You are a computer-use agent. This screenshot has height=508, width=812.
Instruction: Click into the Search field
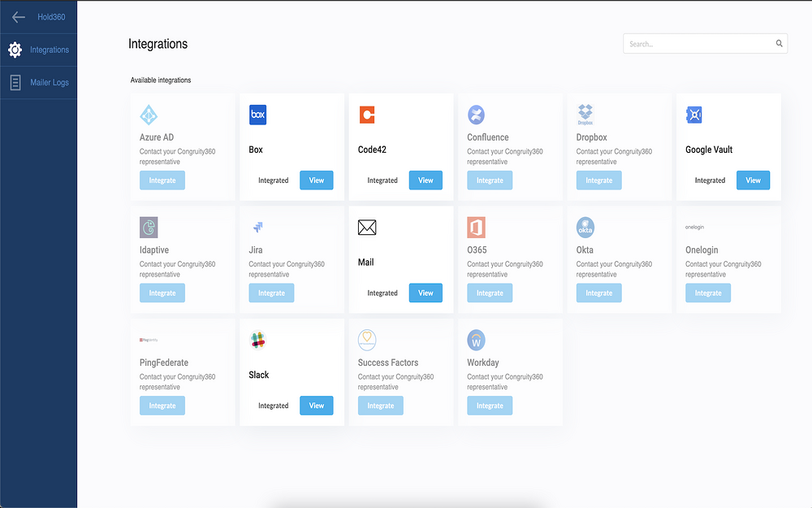tap(705, 44)
